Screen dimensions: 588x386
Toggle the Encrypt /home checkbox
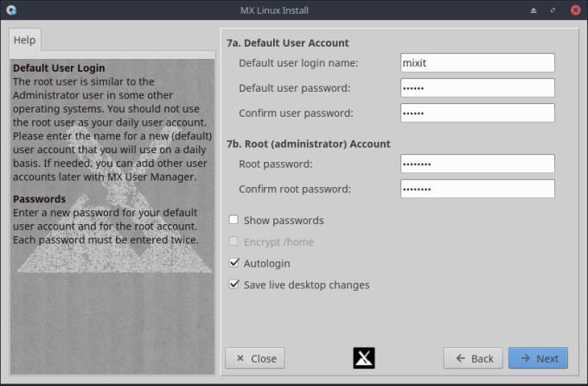[x=233, y=241]
